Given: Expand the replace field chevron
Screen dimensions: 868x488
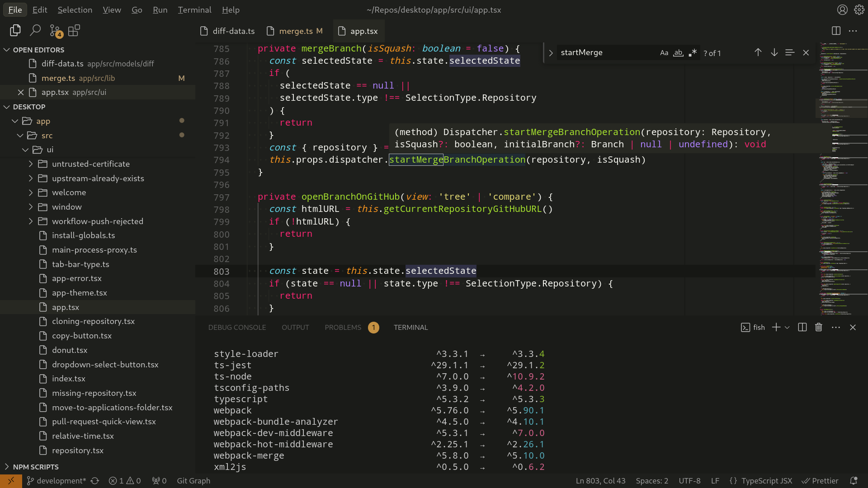Looking at the screenshot, I should [x=551, y=53].
